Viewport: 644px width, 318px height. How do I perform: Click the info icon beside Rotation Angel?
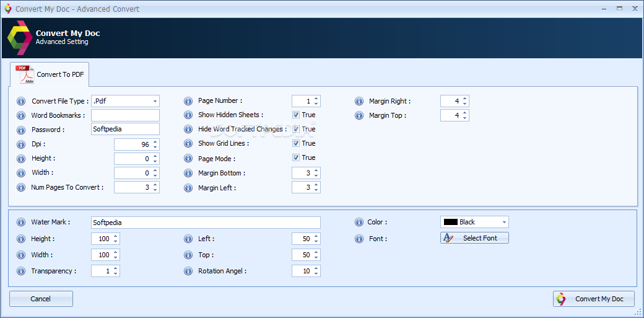188,271
